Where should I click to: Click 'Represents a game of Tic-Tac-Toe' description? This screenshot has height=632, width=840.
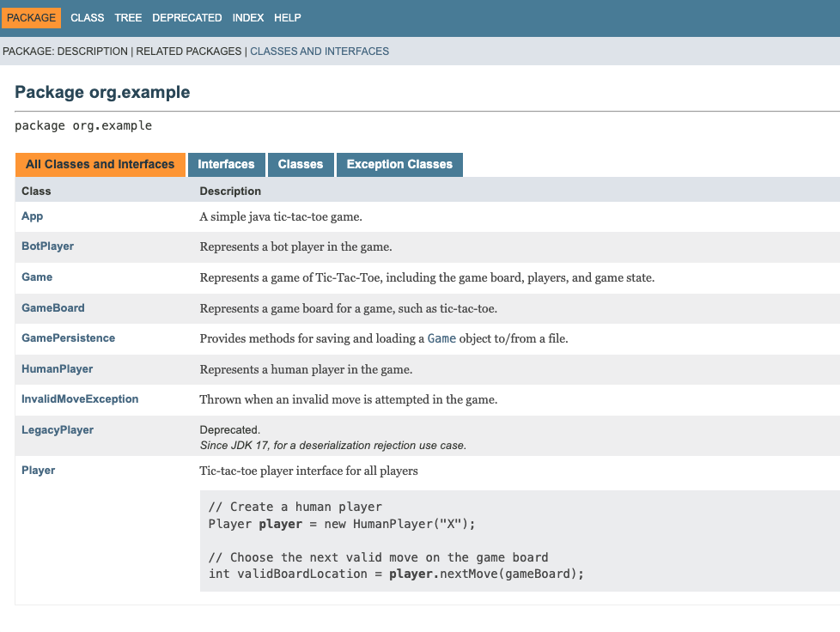coord(427,278)
